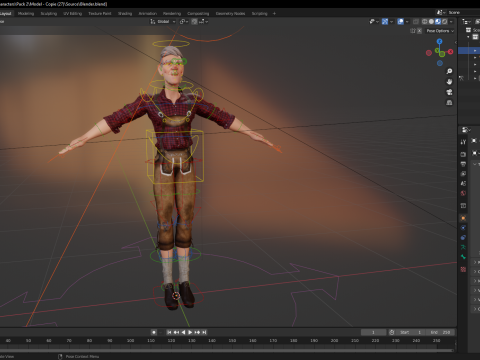
Task: Open the scene selector icon dropdown
Action: 441,12
